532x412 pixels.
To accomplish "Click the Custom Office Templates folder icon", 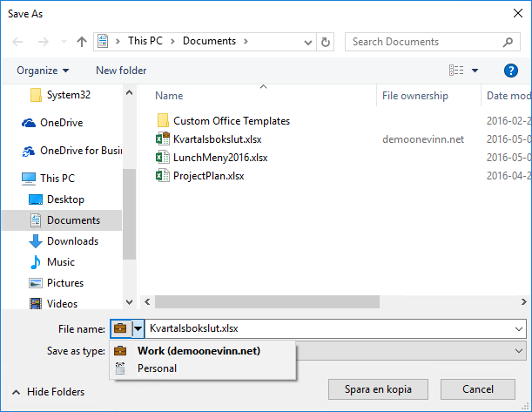I will (162, 121).
